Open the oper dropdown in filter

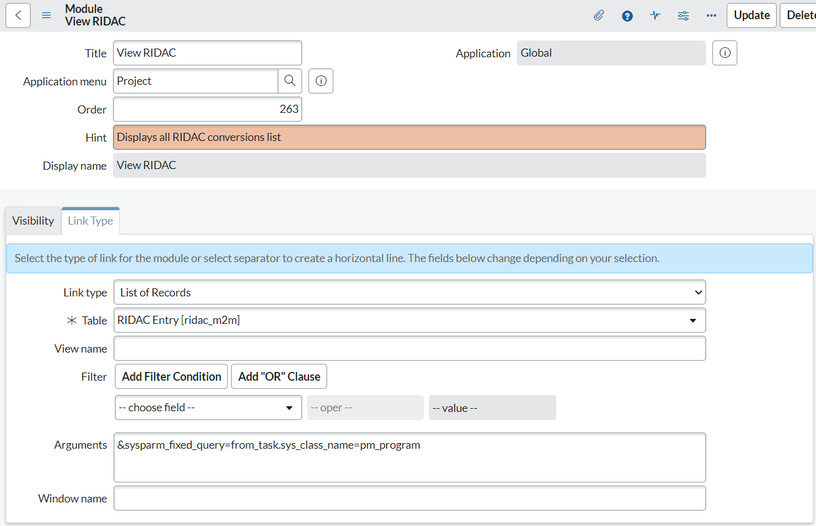click(x=365, y=407)
